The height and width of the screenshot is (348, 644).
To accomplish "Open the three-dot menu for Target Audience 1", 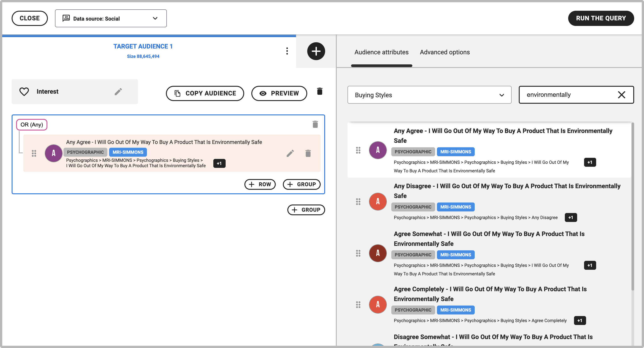I will pos(287,51).
